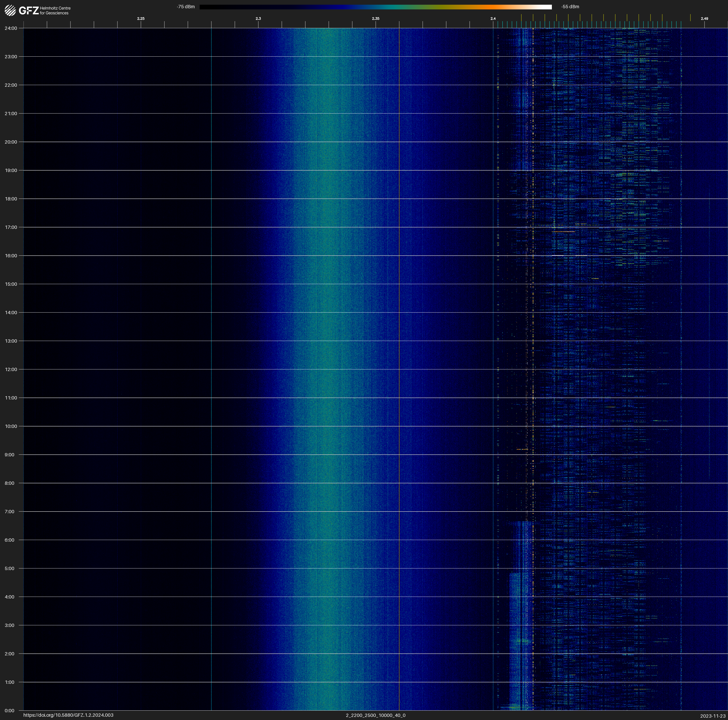Click the 2_2200_2500_10000_40_0 file name label
The image size is (728, 720).
click(375, 715)
